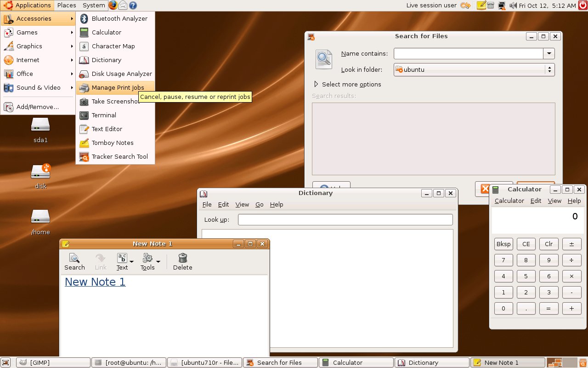Viewport: 588px width, 368px height.
Task: Click the user switcher icon beside Live session user
Action: coord(466,6)
